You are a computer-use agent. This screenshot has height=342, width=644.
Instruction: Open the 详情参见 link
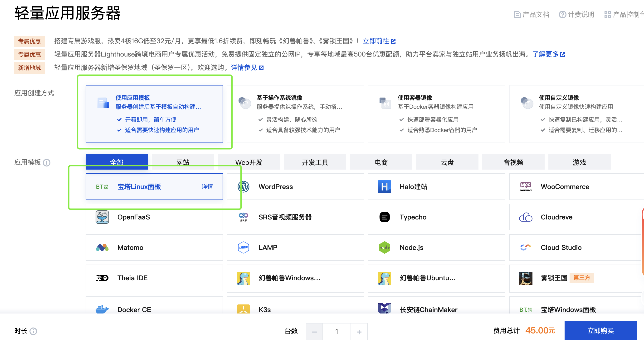(x=247, y=67)
